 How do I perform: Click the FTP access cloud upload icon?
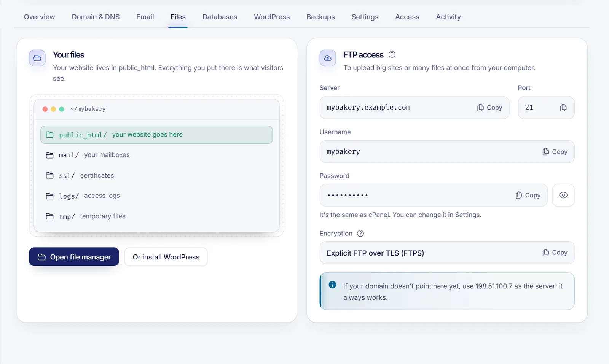328,58
